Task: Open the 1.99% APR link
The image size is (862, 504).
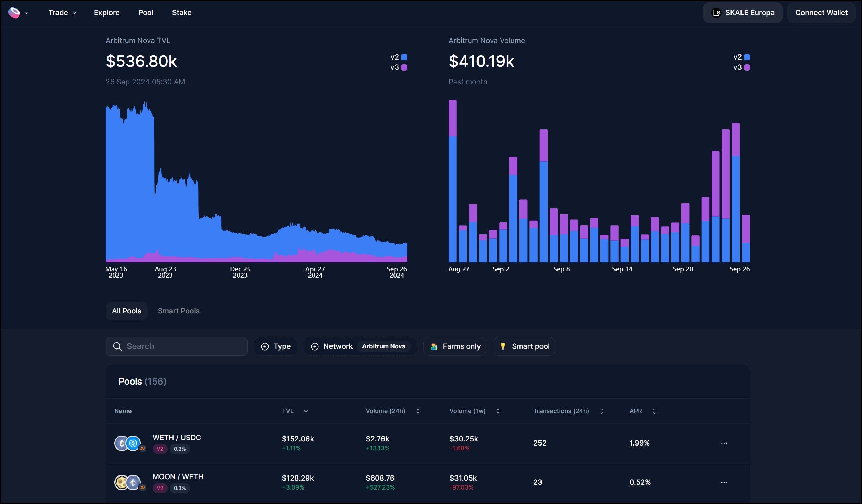Action: click(x=639, y=443)
